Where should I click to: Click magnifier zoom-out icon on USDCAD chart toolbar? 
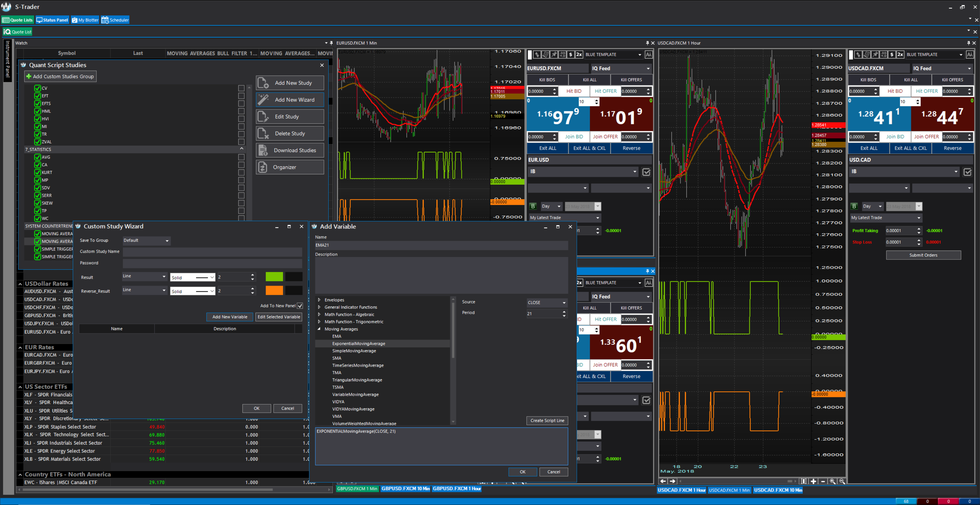[x=842, y=481]
